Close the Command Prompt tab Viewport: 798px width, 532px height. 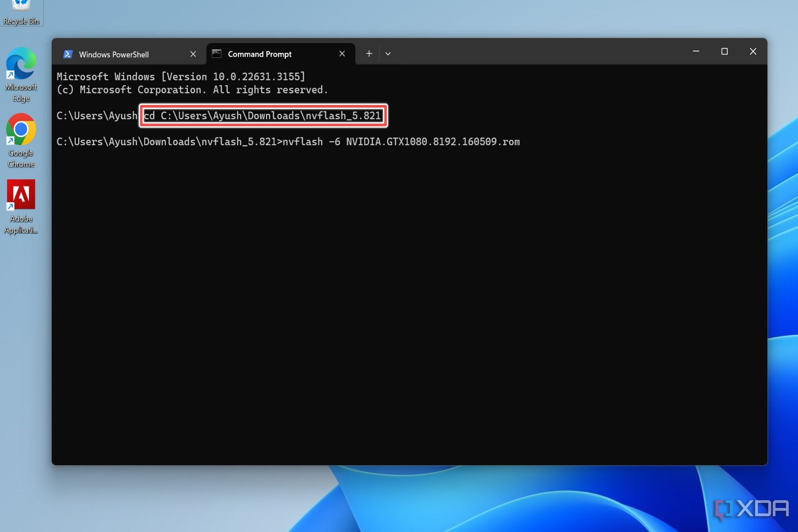[341, 54]
